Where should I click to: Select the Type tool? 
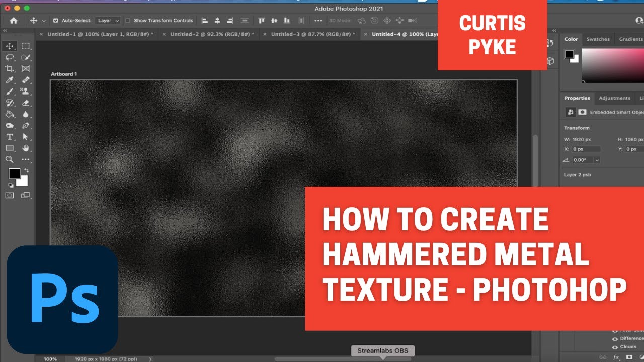point(9,136)
